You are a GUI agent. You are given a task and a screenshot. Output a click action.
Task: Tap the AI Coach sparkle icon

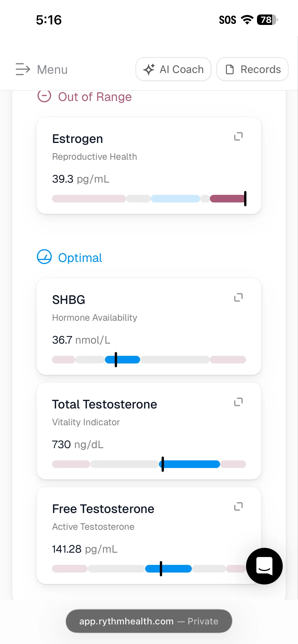pos(149,69)
